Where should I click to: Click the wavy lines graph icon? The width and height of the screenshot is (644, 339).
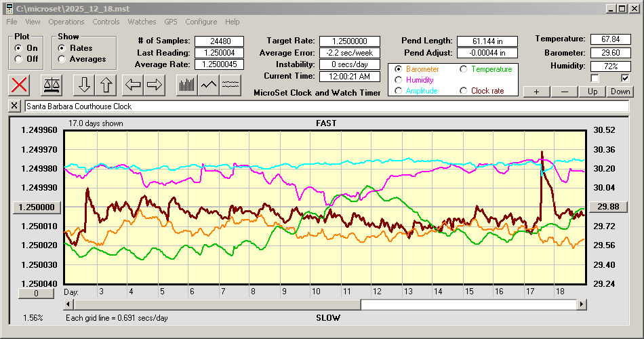[x=231, y=85]
